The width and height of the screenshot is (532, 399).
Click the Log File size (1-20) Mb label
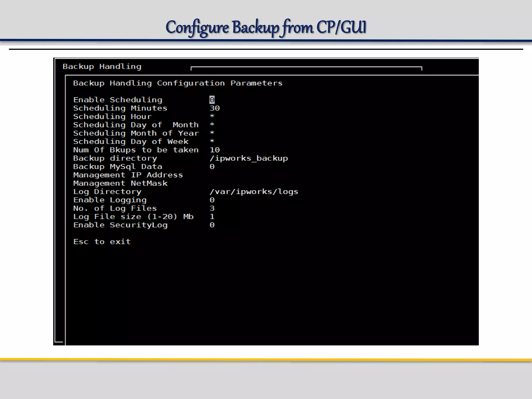[x=133, y=217]
